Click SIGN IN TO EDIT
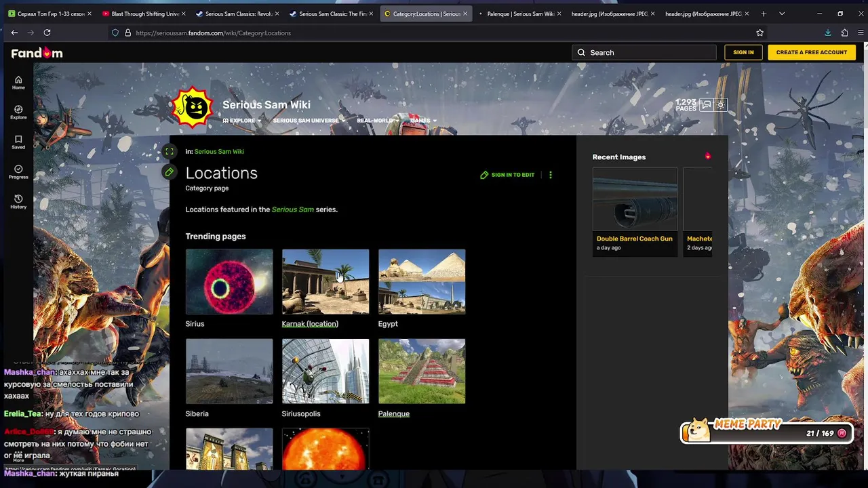This screenshot has width=868, height=488. click(x=507, y=175)
